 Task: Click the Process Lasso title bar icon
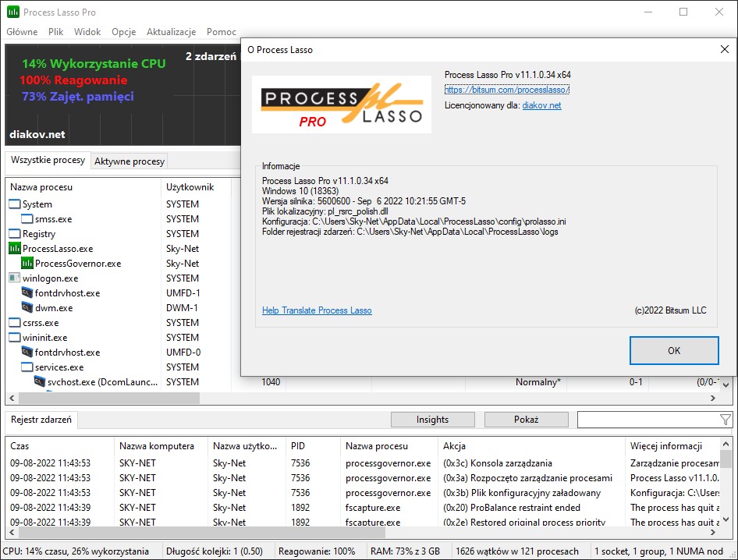coord(13,12)
